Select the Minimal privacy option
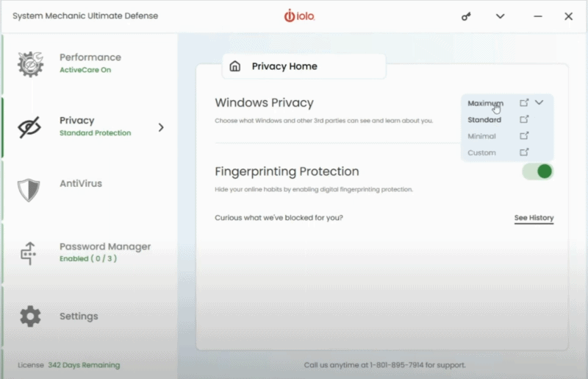588x379 pixels. click(x=481, y=136)
